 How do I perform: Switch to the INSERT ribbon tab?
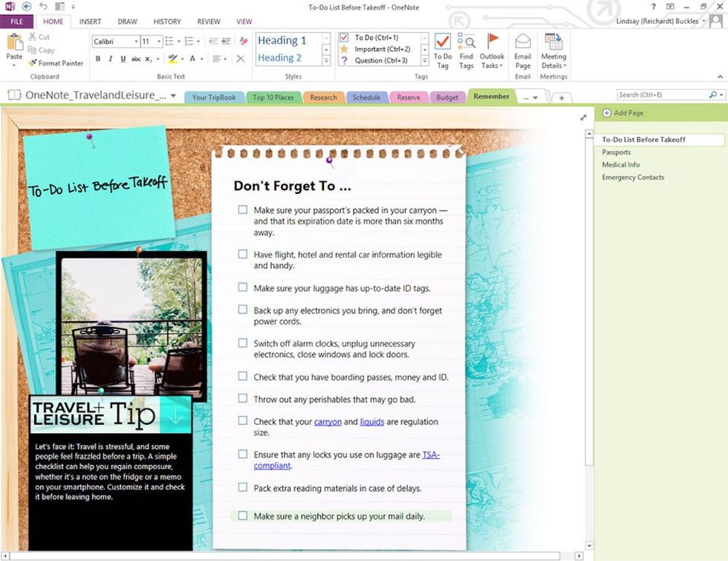[90, 22]
